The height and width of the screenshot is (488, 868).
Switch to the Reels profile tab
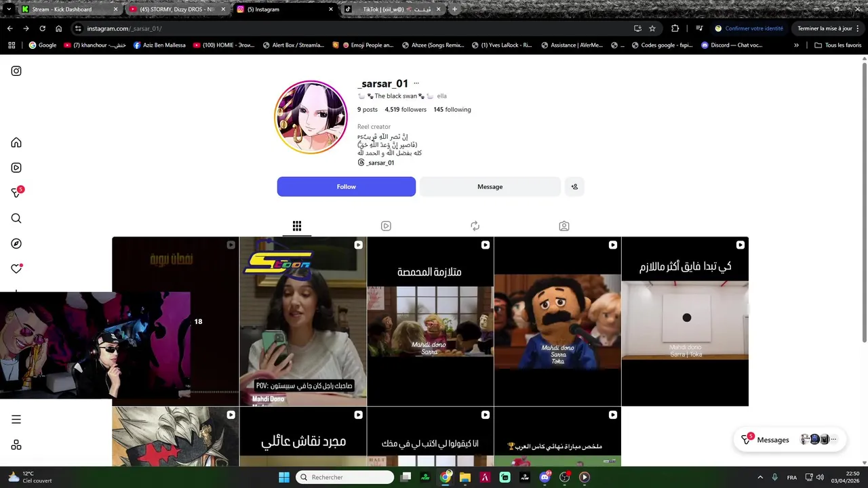coord(386,226)
